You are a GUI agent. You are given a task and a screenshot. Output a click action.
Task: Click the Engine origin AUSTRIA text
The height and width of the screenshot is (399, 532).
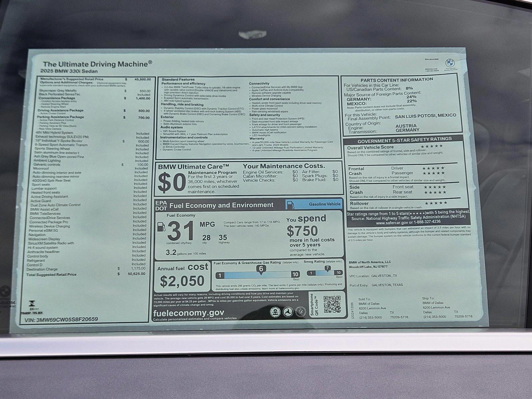click(x=406, y=126)
